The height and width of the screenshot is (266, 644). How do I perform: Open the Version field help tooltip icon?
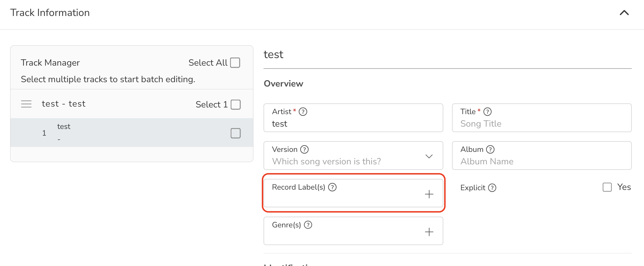[304, 150]
